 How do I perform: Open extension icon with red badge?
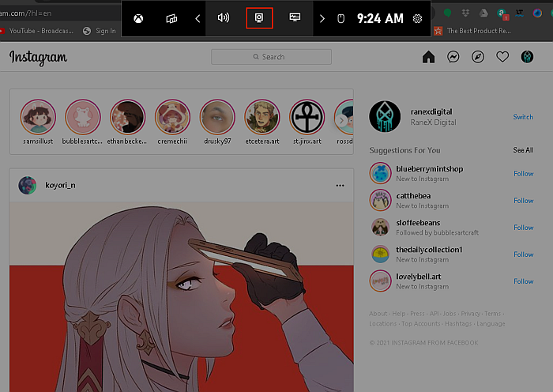click(502, 14)
